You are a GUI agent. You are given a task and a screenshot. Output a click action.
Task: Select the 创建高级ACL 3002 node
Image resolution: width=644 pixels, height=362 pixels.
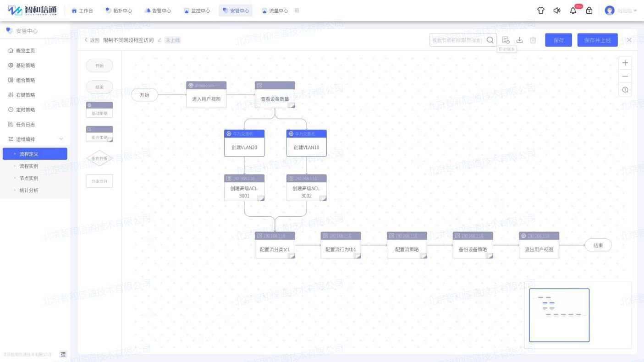point(307,188)
